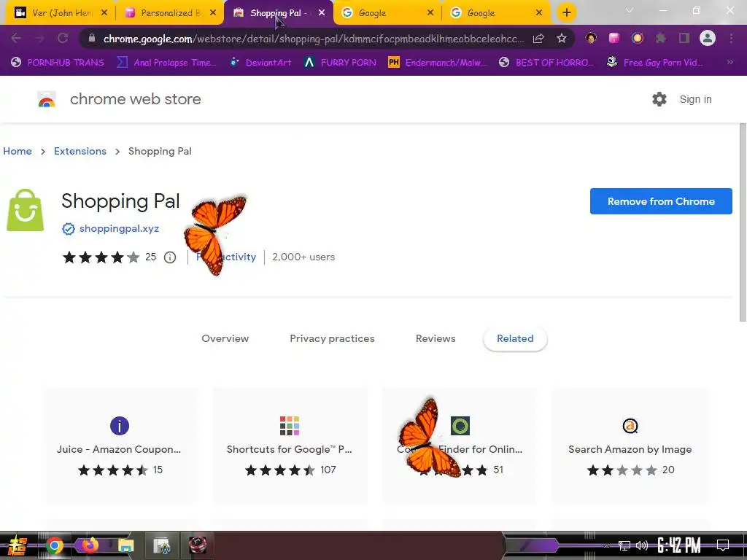Viewport: 747px width, 560px height.
Task: Close the Personalized B... tab
Action: coord(213,13)
